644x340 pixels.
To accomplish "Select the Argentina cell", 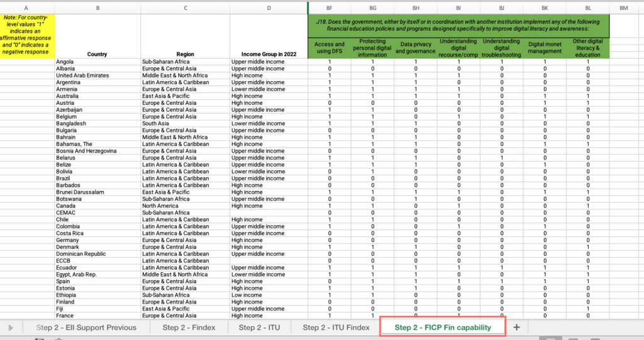I will (97, 82).
